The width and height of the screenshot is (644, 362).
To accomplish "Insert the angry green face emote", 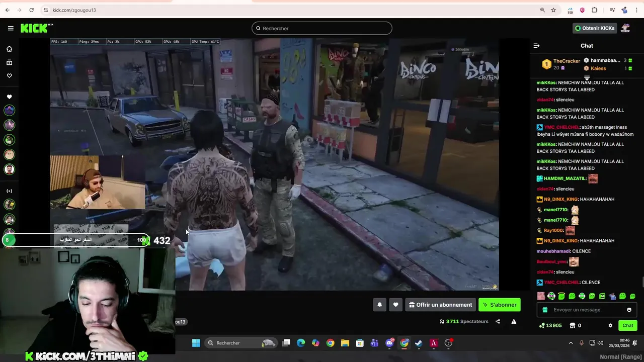I will 602,296.
